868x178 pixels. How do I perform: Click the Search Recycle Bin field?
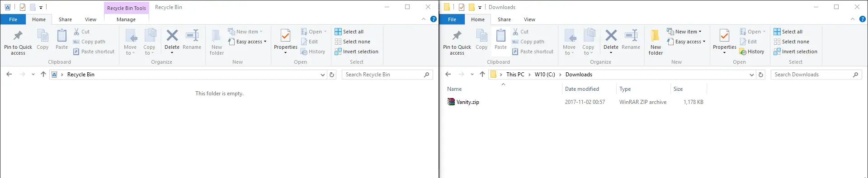tap(387, 75)
